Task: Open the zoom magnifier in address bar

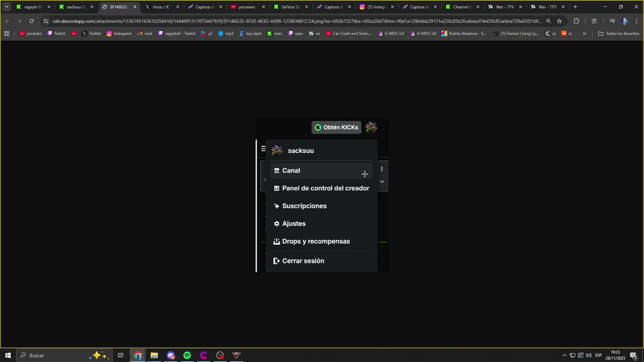Action: click(x=548, y=21)
